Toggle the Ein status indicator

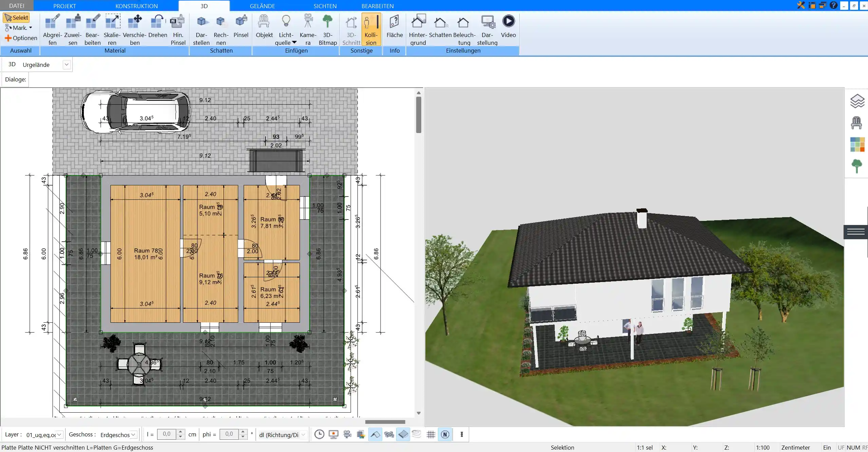tap(827, 448)
